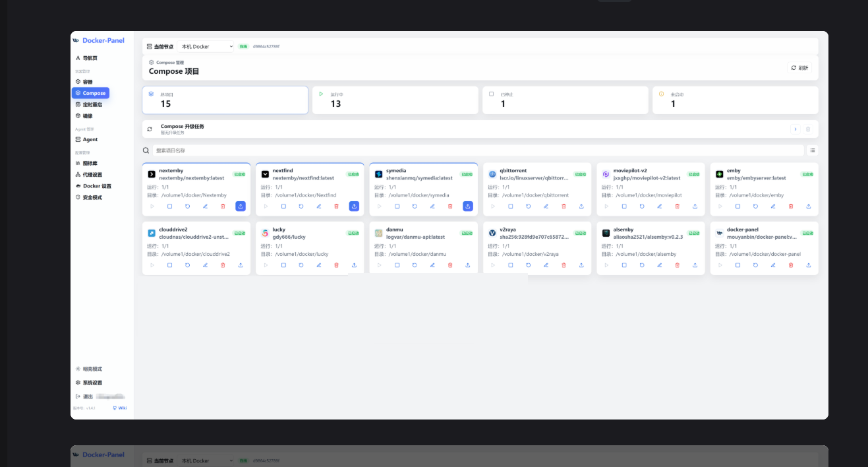The image size is (868, 467).
Task: Open 安全模式 in the sidebar
Action: [88, 197]
